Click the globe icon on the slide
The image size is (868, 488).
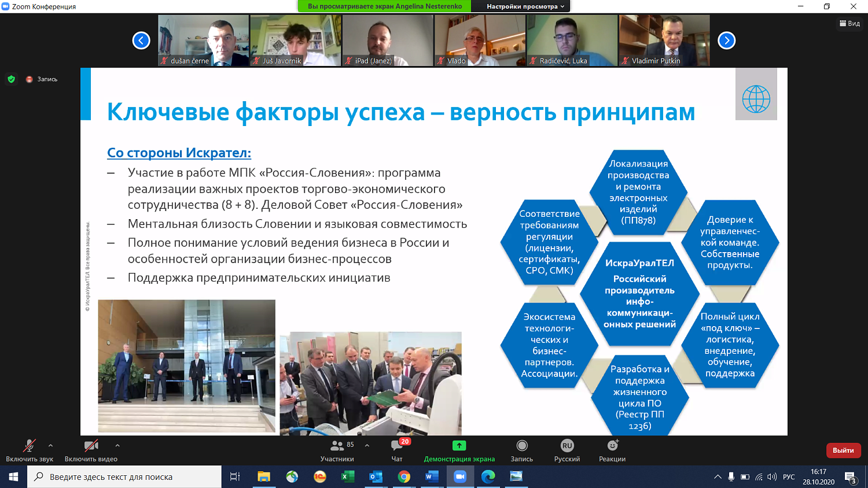coord(756,99)
